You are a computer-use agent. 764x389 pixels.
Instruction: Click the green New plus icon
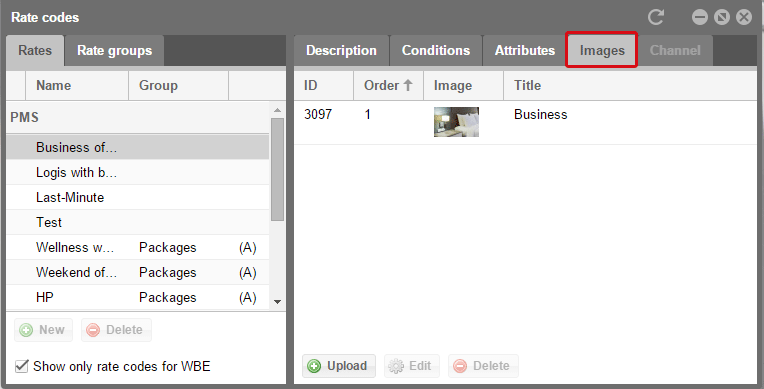[26, 330]
